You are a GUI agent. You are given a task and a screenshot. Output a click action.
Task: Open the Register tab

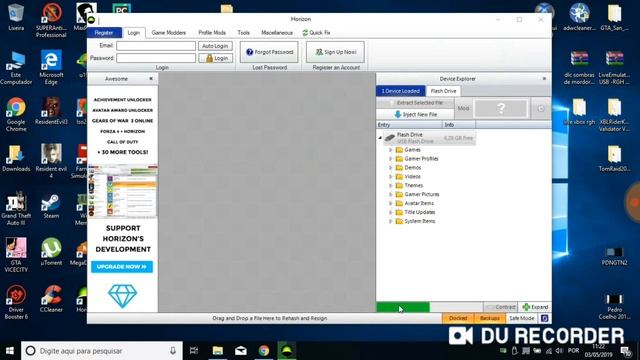pos(104,33)
